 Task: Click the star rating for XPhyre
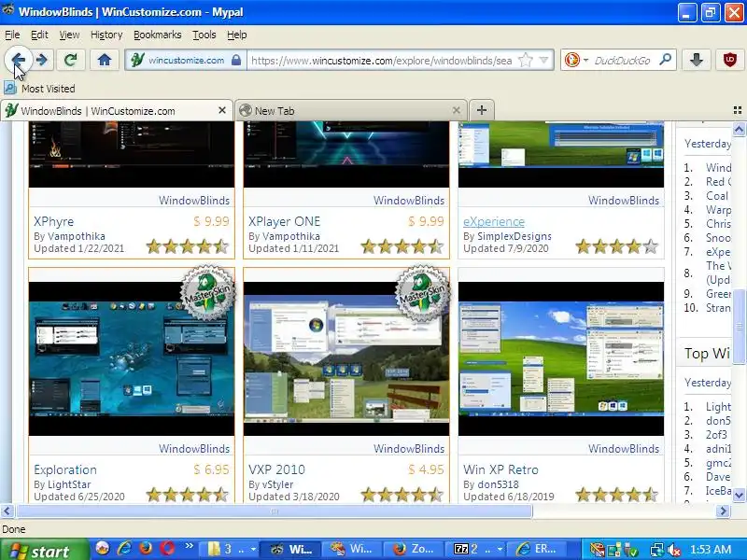pyautogui.click(x=188, y=246)
